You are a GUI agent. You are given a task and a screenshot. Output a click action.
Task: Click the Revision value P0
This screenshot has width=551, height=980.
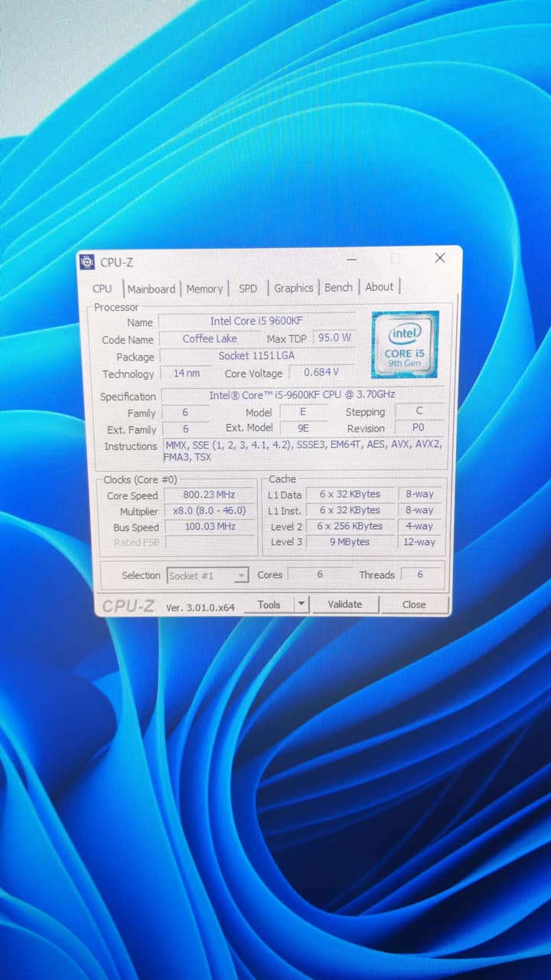click(419, 428)
